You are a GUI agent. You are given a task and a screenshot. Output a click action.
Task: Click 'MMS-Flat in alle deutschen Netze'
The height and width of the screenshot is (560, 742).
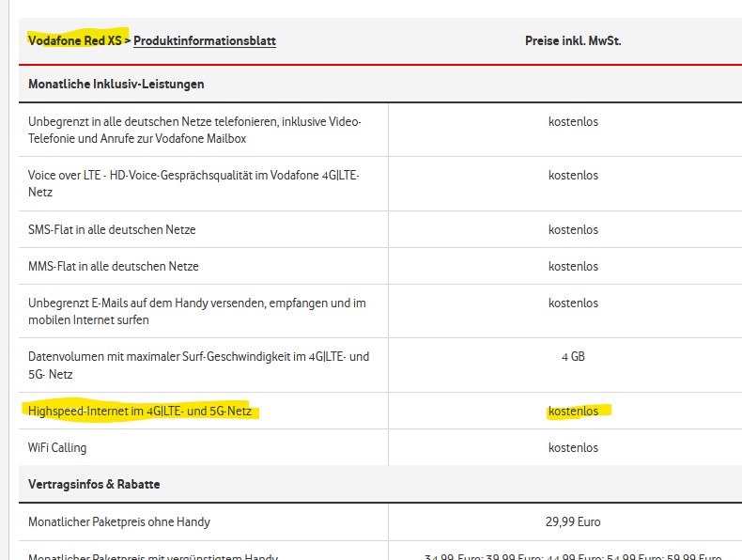tap(113, 266)
